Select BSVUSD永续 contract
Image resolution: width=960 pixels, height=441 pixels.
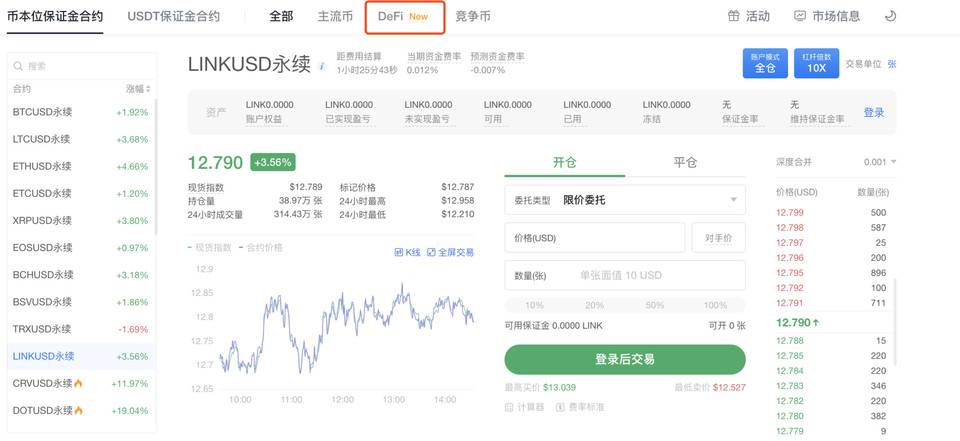(x=82, y=302)
